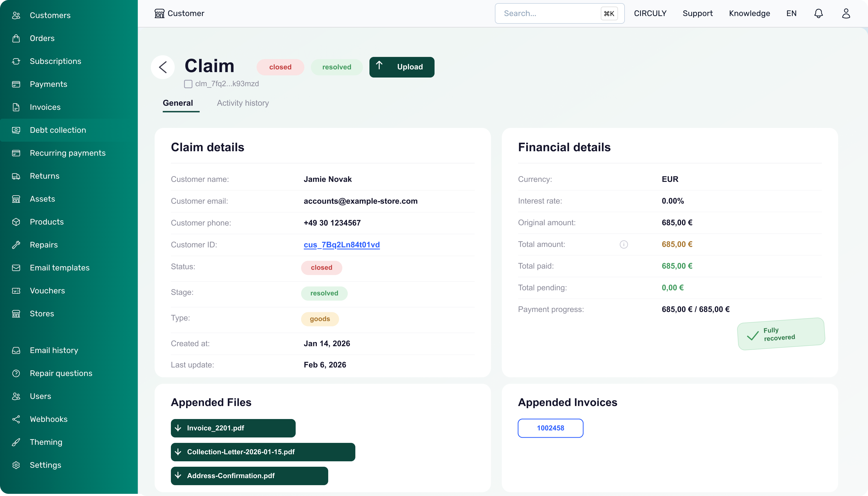Click the ⌘K shortcut badge
The height and width of the screenshot is (496, 868).
coord(609,14)
